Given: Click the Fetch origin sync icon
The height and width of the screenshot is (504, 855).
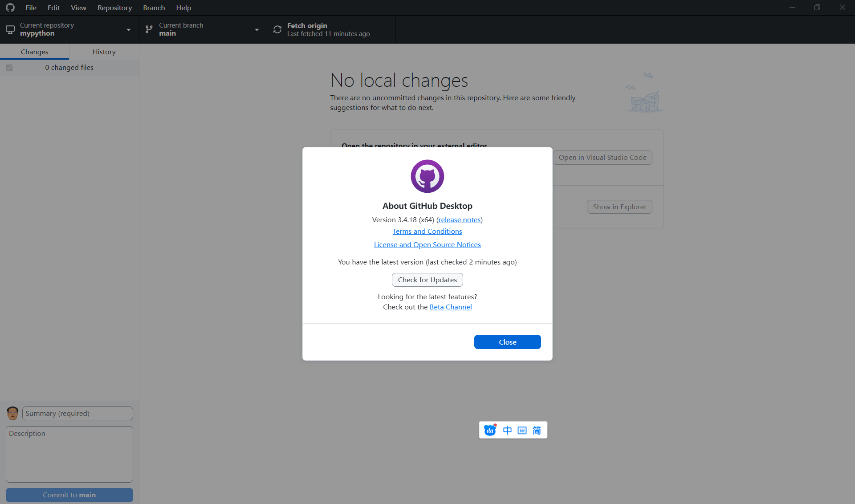Looking at the screenshot, I should [x=277, y=29].
